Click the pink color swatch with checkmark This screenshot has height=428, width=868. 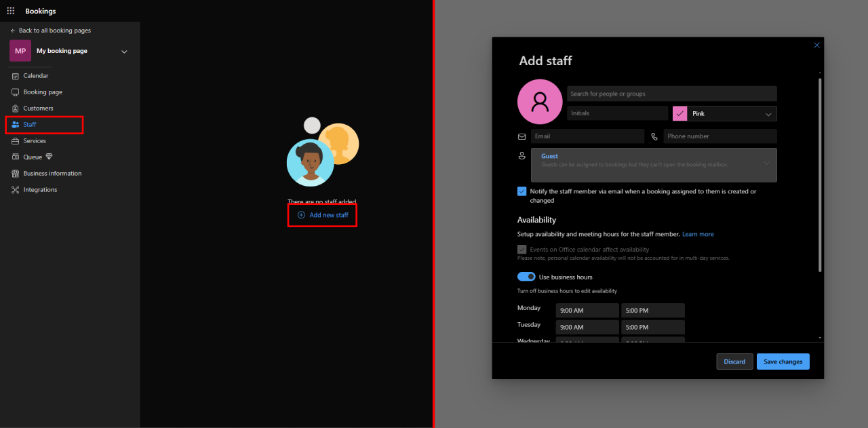(680, 113)
